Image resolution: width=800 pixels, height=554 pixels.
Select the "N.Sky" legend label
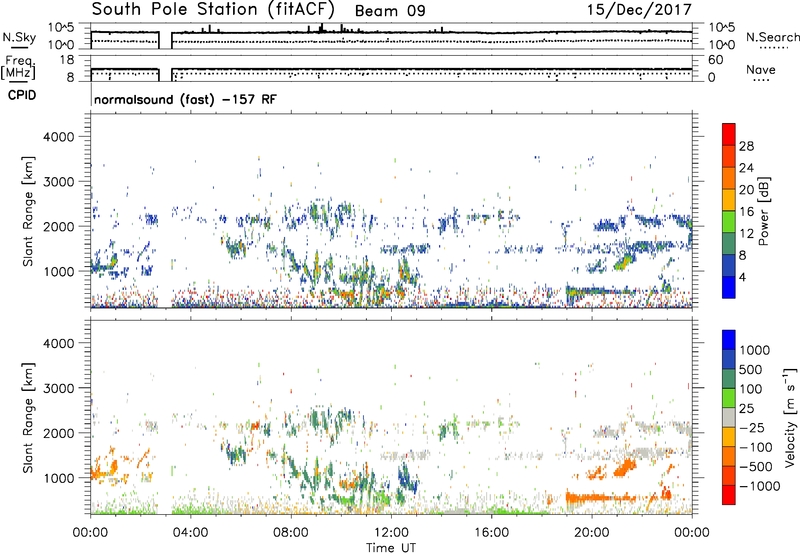[19, 37]
